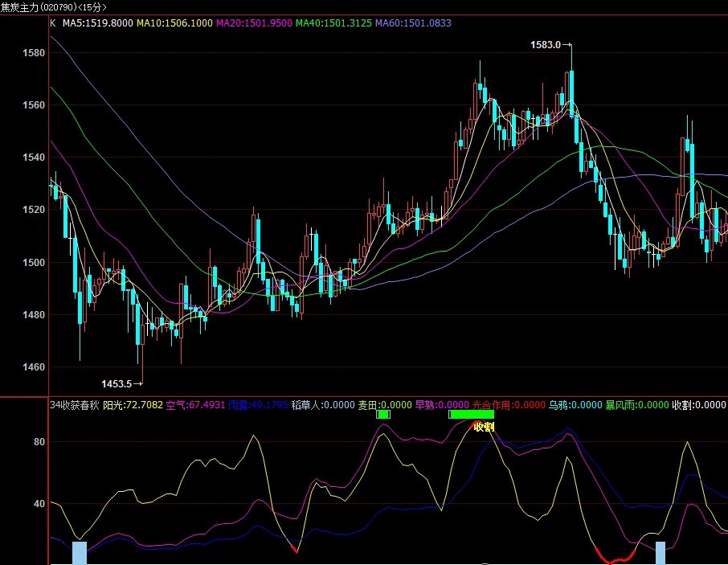Click the yellow 收割 signal marker on curve

[x=484, y=427]
